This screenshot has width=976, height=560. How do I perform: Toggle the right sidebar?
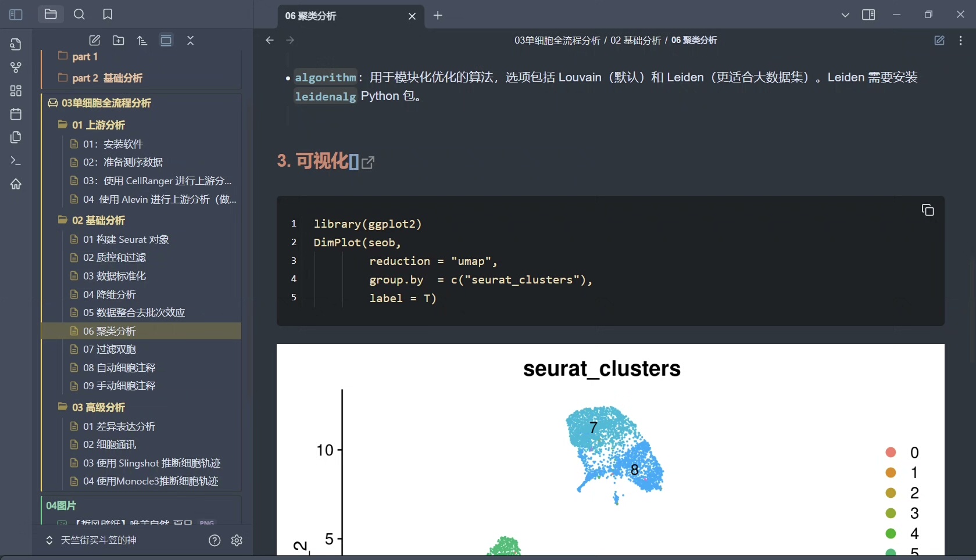click(x=868, y=15)
